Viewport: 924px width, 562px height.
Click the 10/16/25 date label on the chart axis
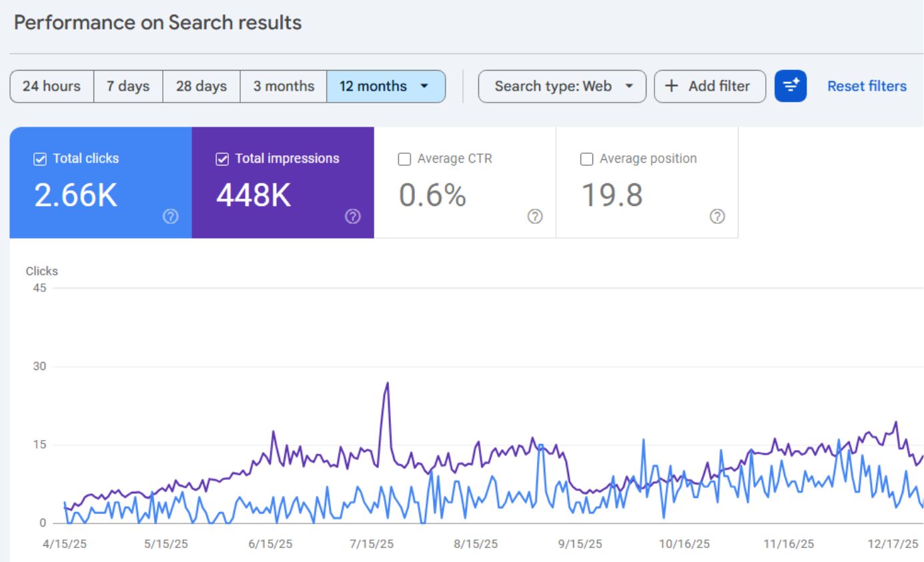[x=684, y=544]
